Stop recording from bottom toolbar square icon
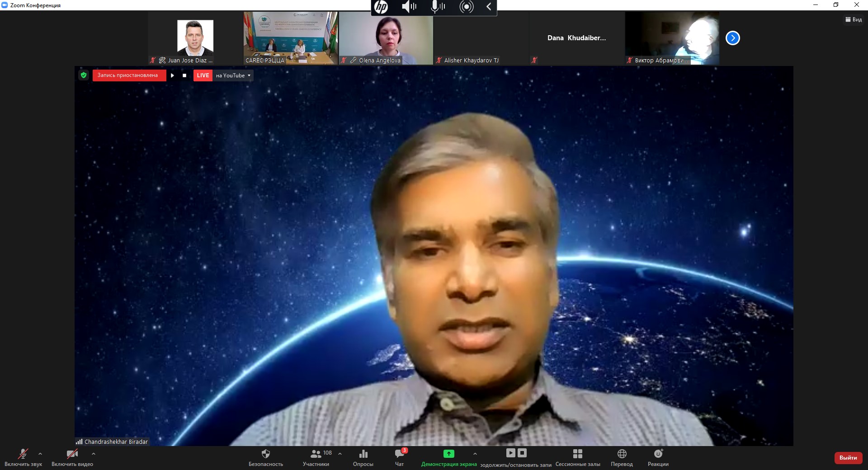 click(x=522, y=453)
